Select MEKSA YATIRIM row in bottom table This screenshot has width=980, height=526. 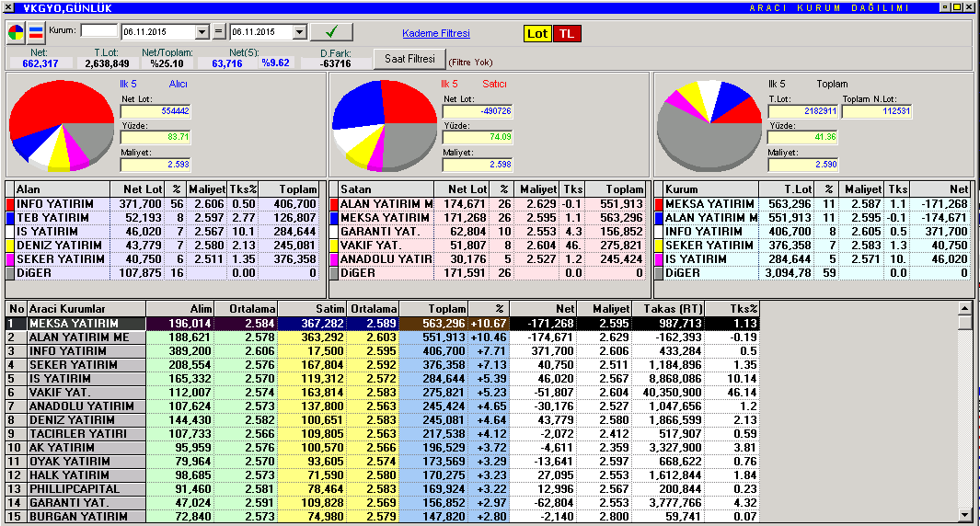click(x=383, y=324)
